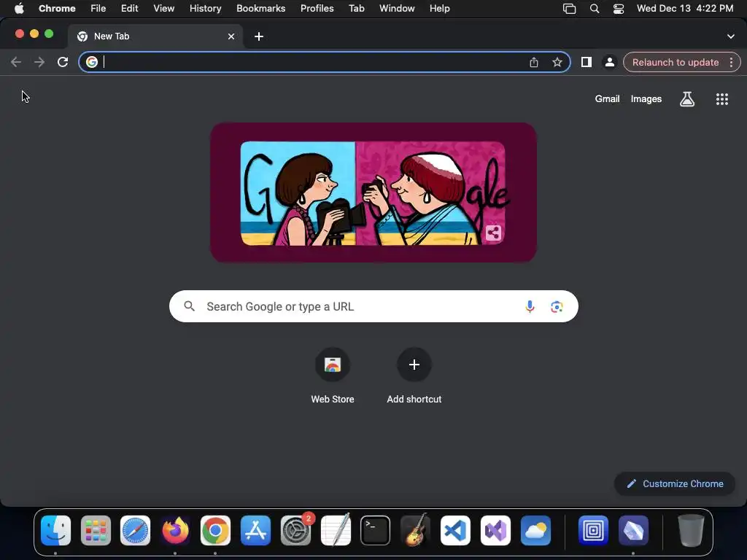This screenshot has width=747, height=560.
Task: Open System Settings from the Dock
Action: pyautogui.click(x=295, y=530)
